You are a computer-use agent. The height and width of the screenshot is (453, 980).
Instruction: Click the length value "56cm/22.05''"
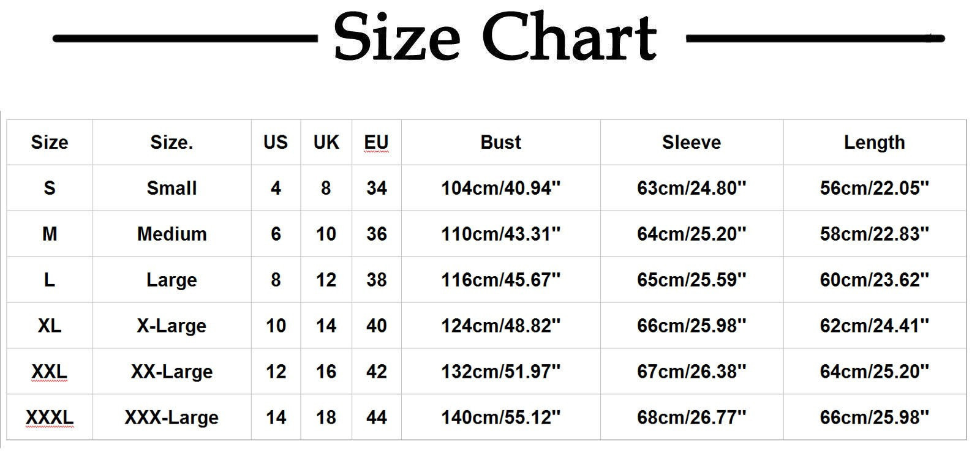(874, 188)
